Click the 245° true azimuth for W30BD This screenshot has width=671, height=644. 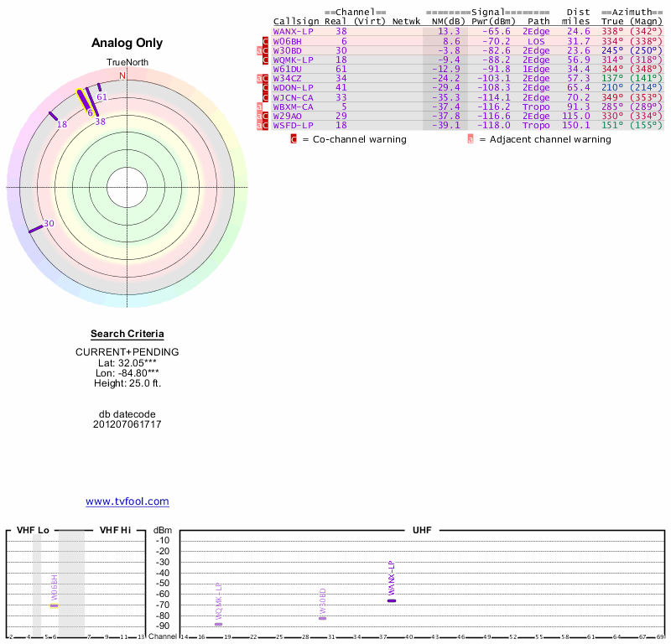[x=612, y=50]
